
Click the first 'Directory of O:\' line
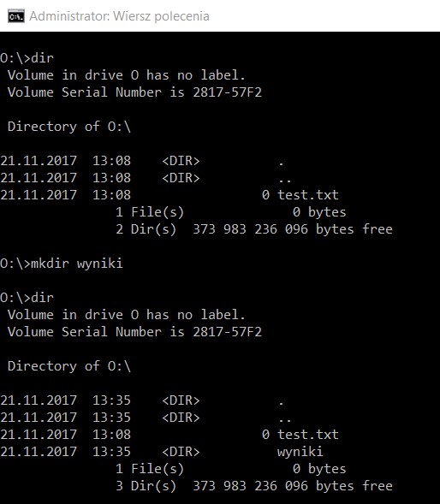pyautogui.click(x=69, y=127)
